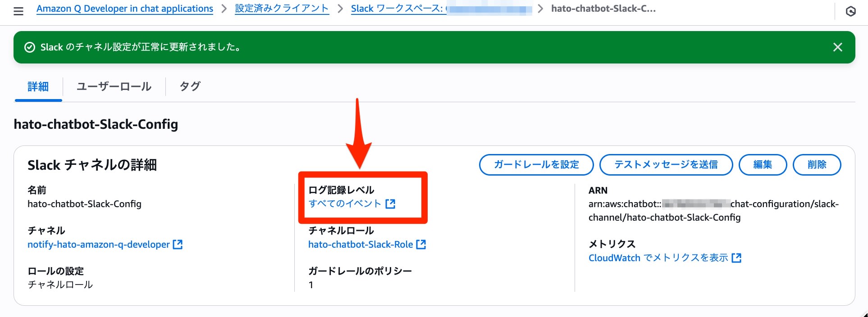Viewport: 868px width, 317px height.
Task: Select the 詳細 tab
Action: (38, 86)
